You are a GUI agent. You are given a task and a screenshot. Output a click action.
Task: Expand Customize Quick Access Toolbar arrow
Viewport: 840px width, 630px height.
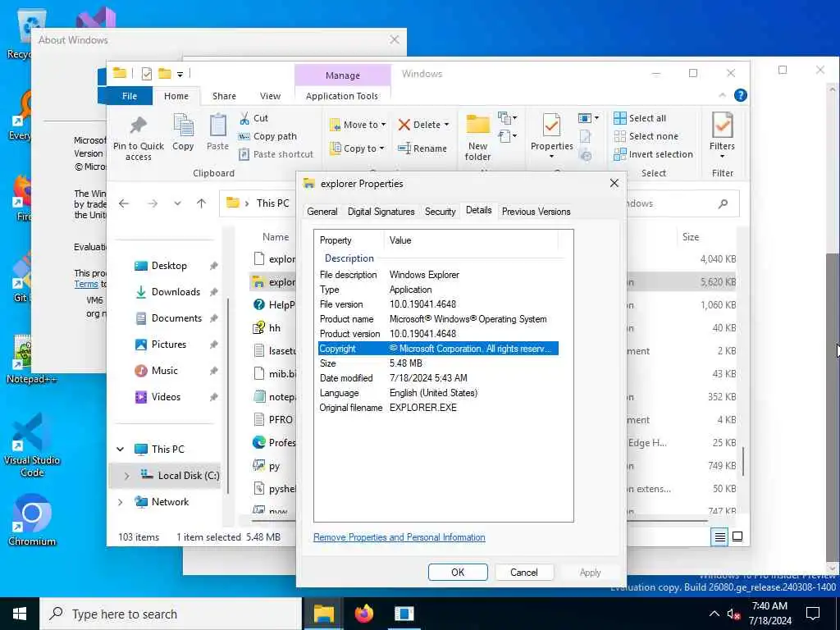[180, 74]
